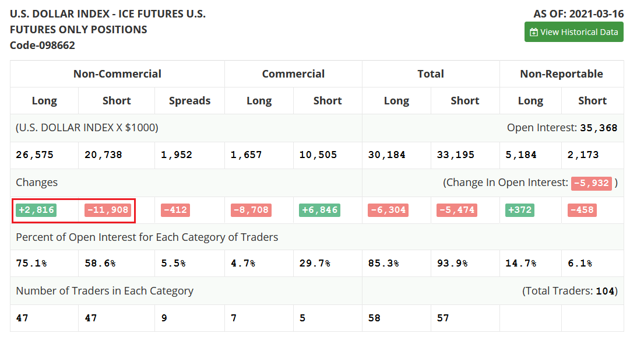Select the 75.1% open interest percentage cell
The image size is (644, 340).
(x=31, y=263)
